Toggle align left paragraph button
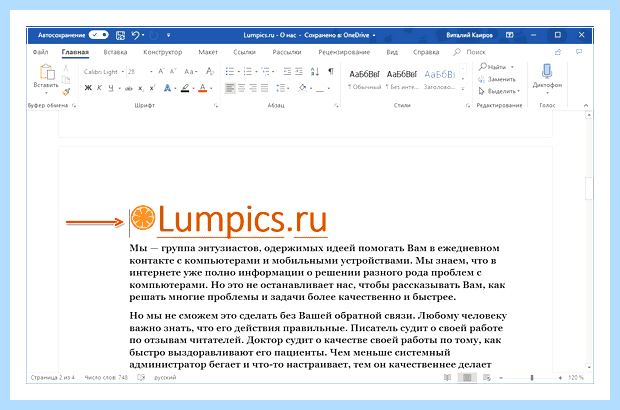 point(230,88)
